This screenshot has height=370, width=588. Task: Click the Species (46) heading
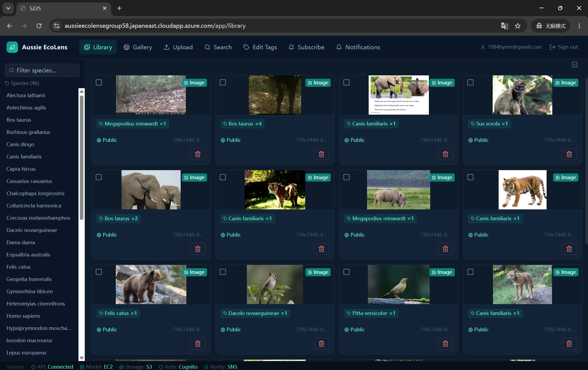[22, 83]
